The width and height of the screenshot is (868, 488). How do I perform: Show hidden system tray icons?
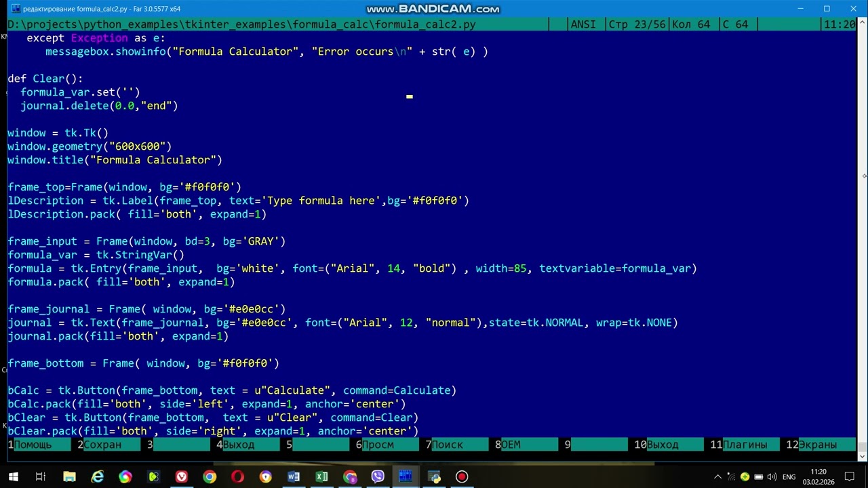click(x=717, y=476)
